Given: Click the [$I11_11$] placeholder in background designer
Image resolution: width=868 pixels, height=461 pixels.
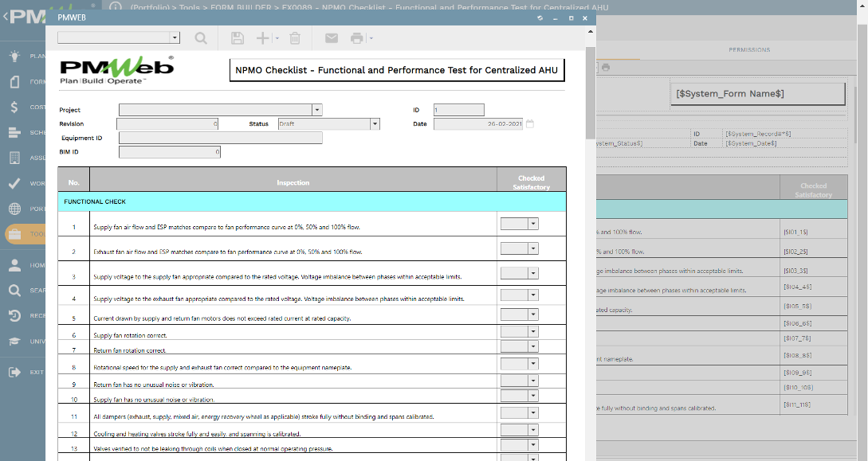Looking at the screenshot, I should pos(797,404).
